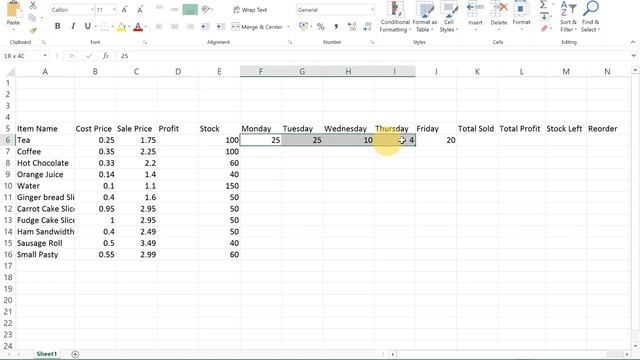Increase font size with larger A
The image size is (640, 360).
click(124, 9)
